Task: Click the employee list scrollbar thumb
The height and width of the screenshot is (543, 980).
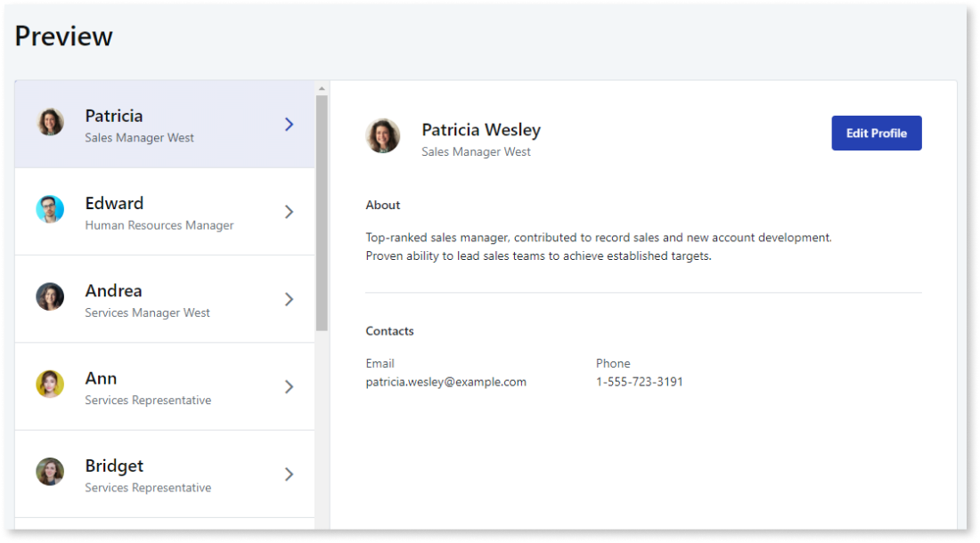Action: tap(322, 214)
